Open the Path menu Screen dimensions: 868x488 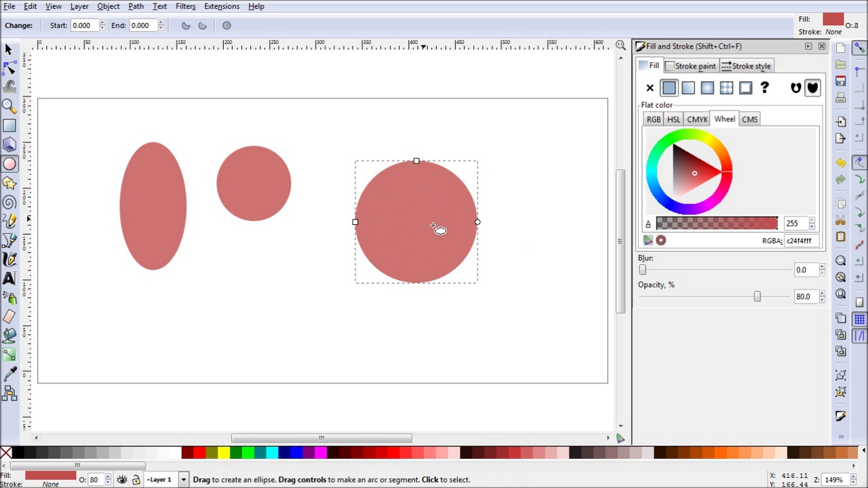[x=136, y=6]
